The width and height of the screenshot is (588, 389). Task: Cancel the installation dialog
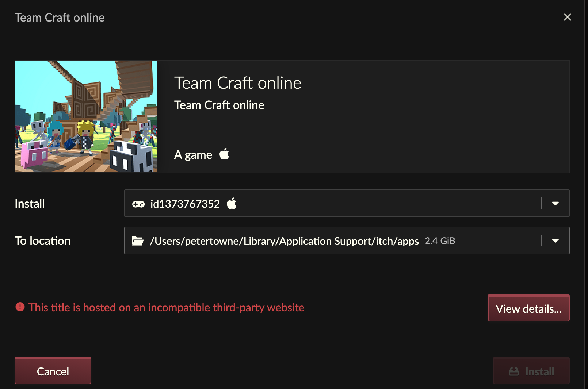pyautogui.click(x=53, y=371)
